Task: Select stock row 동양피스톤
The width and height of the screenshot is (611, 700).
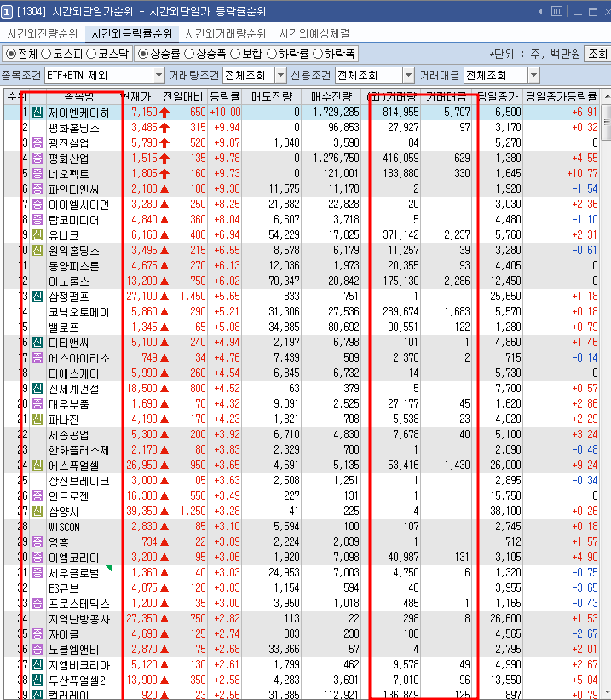Action: click(302, 266)
